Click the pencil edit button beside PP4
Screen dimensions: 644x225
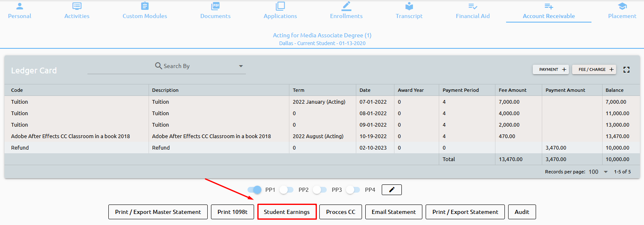pyautogui.click(x=391, y=190)
